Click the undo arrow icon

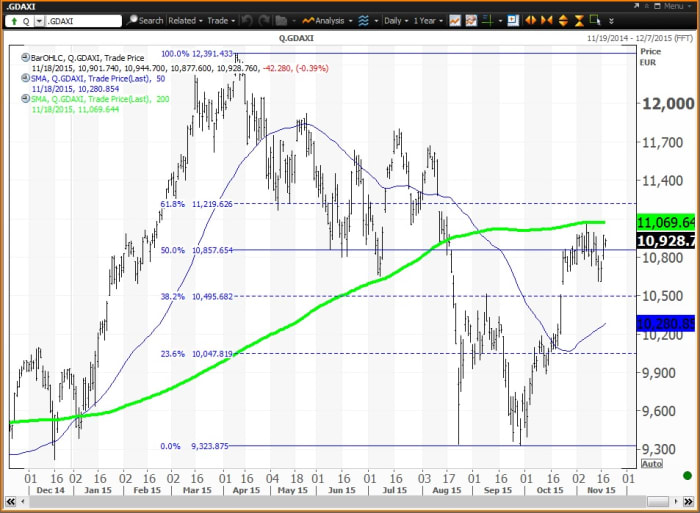click(x=247, y=21)
